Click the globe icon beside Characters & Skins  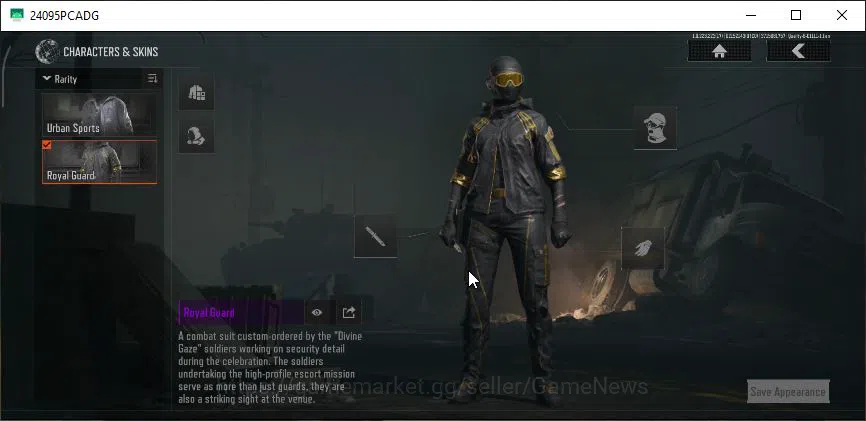[x=47, y=51]
